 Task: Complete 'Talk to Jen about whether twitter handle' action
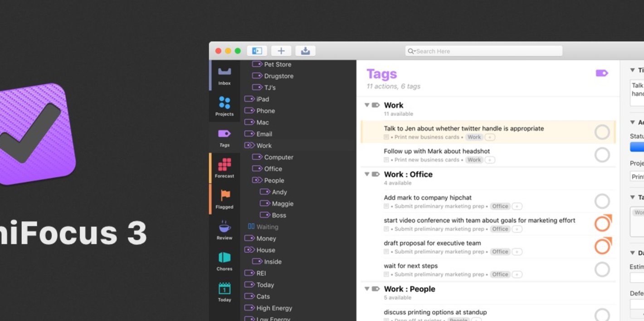(602, 132)
